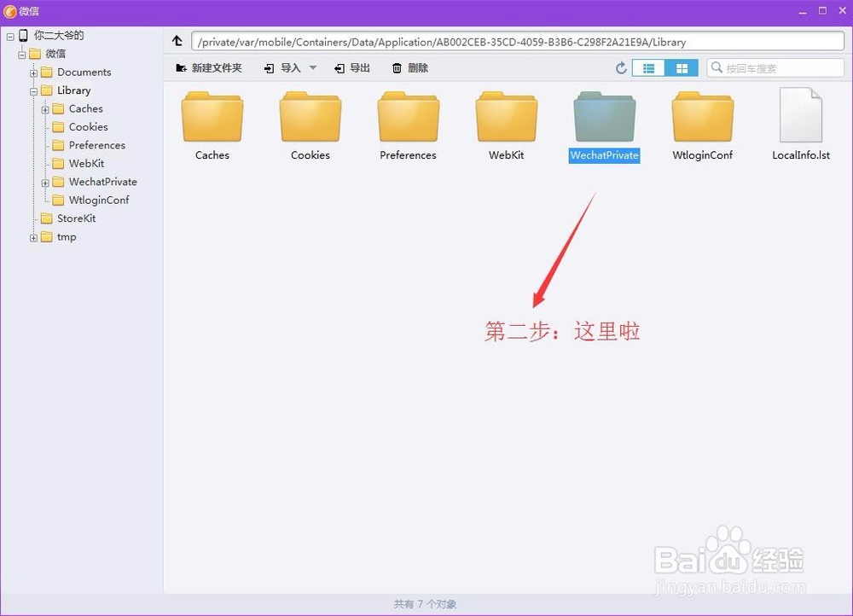Select Documents in the sidebar tree
Screen dimensions: 853x616
click(84, 72)
